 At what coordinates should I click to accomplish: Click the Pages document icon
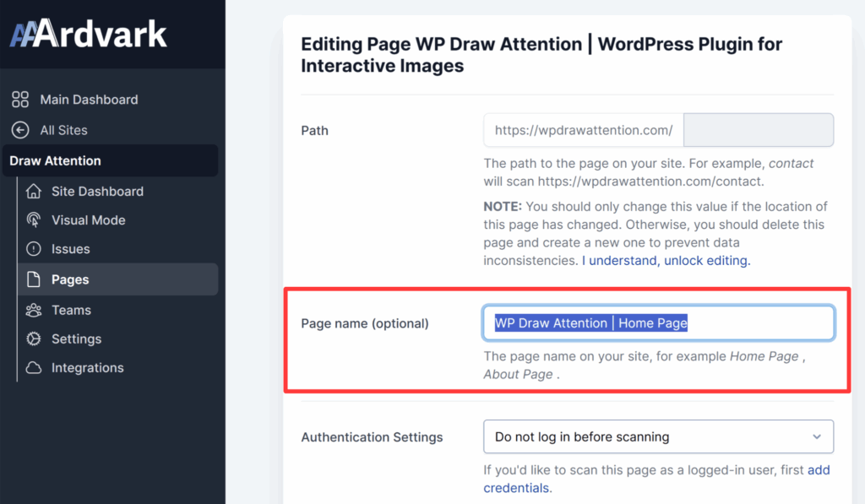click(x=32, y=279)
